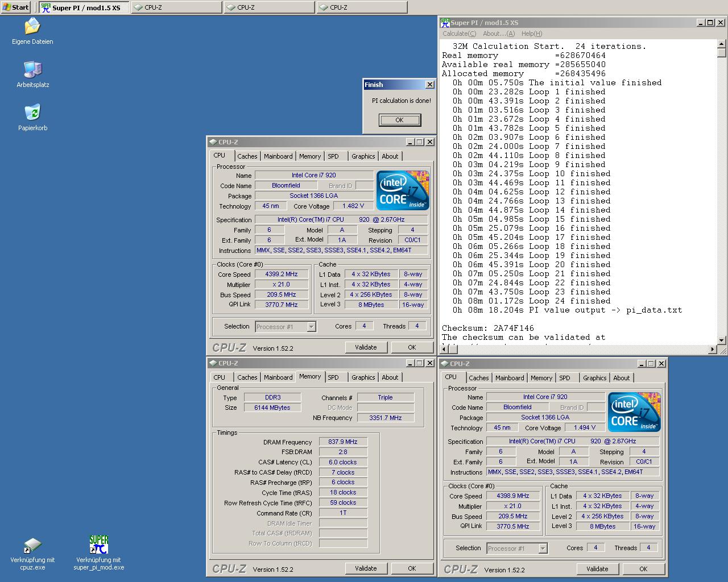Open Memory tab in bottom-right CPU-Z window
This screenshot has width=728, height=582.
pos(541,378)
